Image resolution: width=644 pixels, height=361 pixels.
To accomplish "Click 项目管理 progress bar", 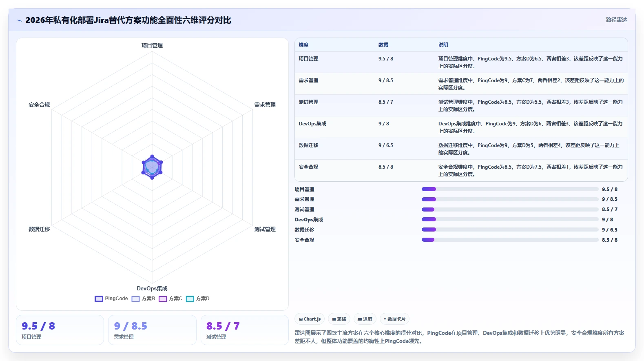I will tap(510, 189).
